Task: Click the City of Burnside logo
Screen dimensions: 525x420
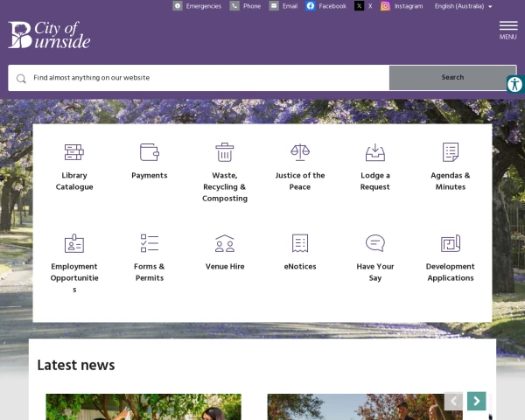Action: (x=49, y=35)
